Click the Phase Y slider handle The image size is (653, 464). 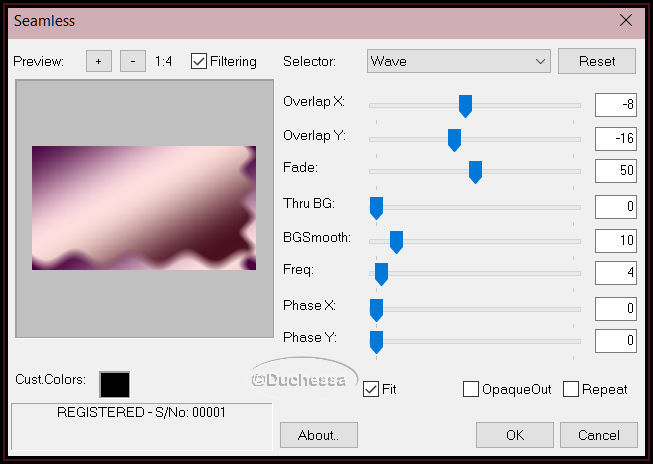(376, 342)
